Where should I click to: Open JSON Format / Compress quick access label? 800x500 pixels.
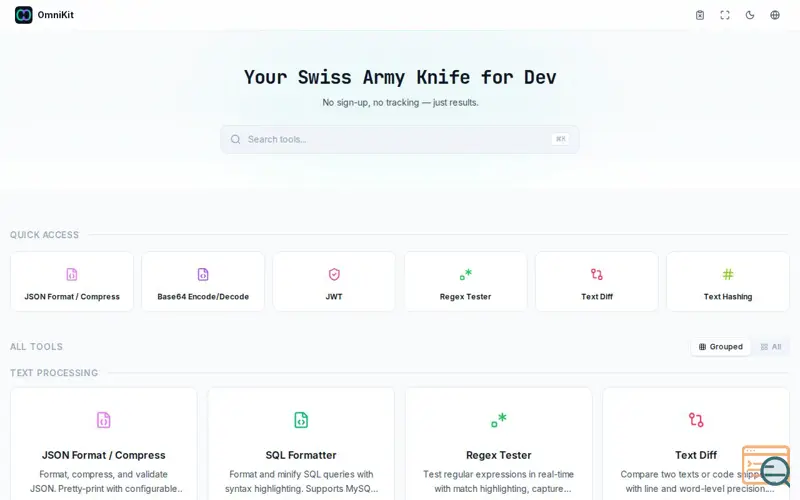pyautogui.click(x=72, y=296)
